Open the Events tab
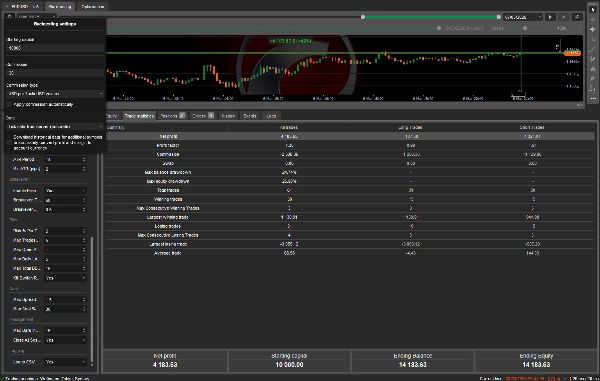This screenshot has height=381, width=600. pyautogui.click(x=249, y=116)
